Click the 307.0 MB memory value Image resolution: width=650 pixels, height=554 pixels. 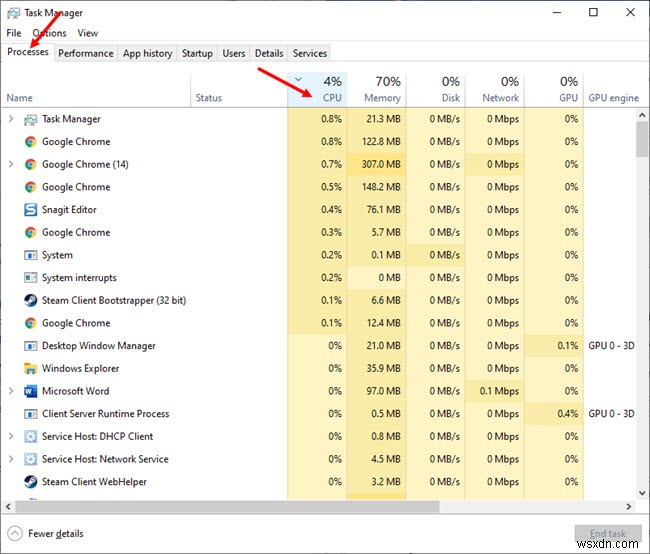pos(381,164)
